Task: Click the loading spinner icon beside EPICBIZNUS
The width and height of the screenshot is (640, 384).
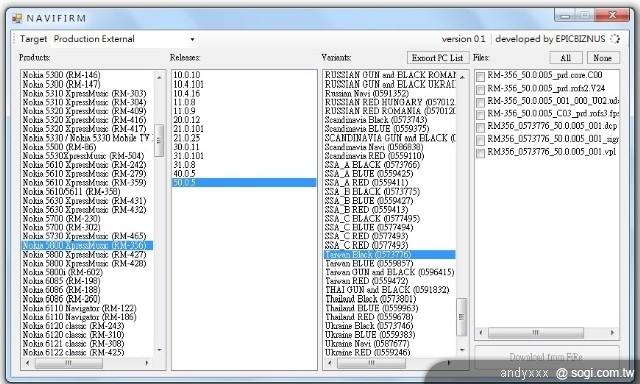Action: 615,39
